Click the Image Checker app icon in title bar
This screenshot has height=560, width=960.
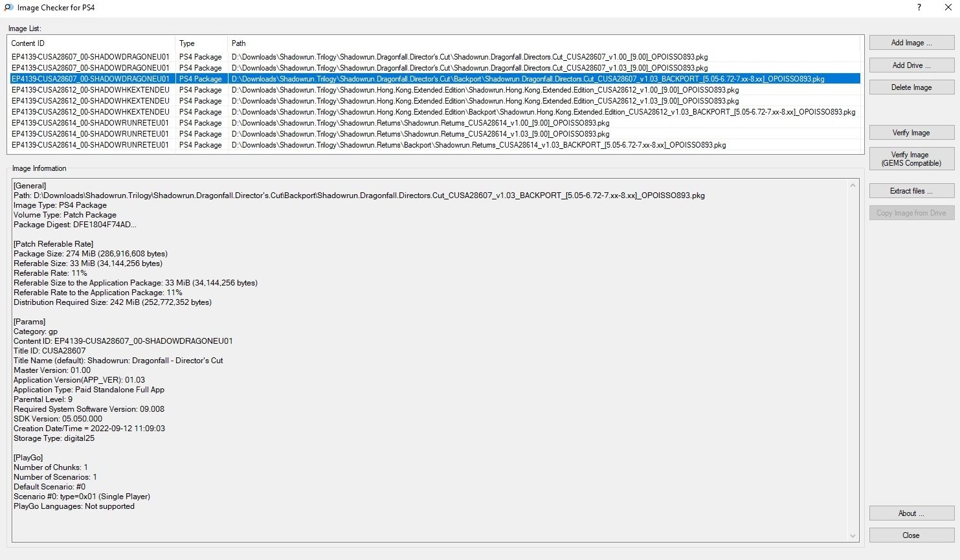[x=8, y=8]
